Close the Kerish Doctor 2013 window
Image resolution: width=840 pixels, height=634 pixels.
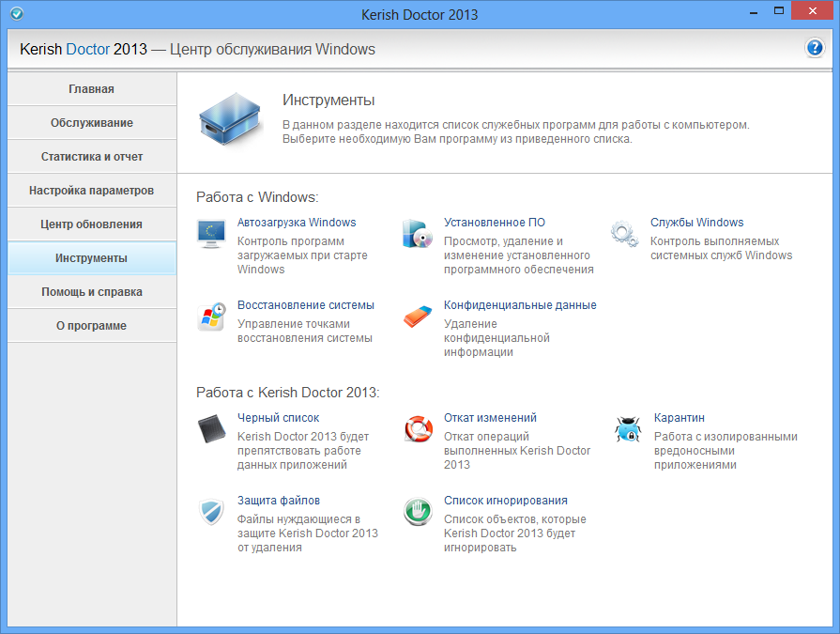click(x=812, y=10)
